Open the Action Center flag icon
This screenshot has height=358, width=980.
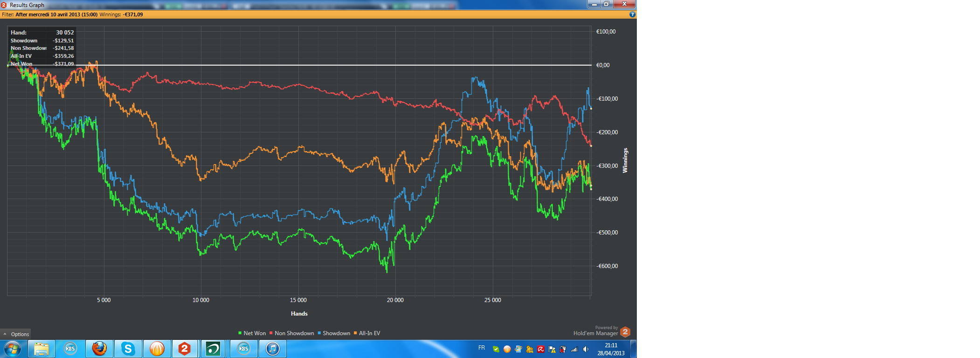click(x=552, y=349)
